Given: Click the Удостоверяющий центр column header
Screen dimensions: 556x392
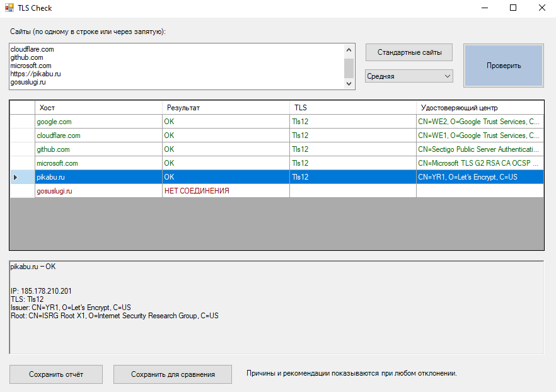Looking at the screenshot, I should pos(480,108).
